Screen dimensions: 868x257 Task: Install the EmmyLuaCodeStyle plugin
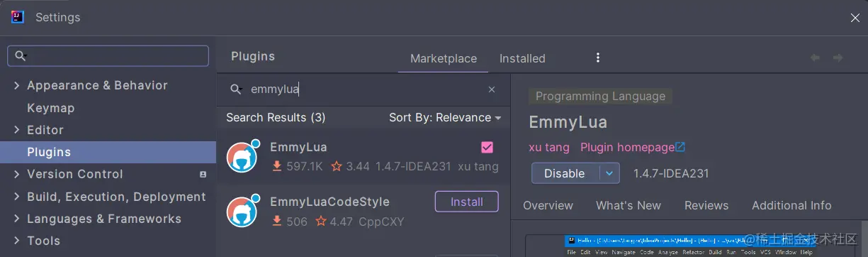[467, 202]
